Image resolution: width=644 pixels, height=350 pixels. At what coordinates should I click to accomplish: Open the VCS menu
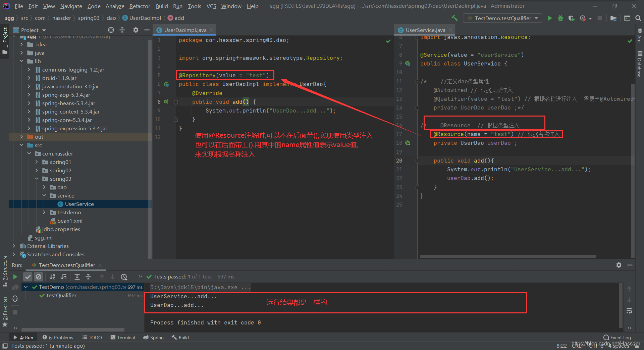[x=211, y=6]
